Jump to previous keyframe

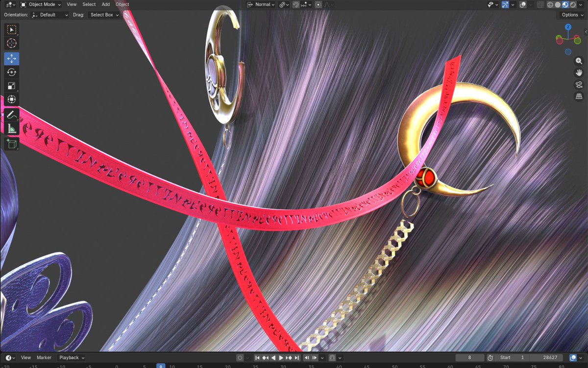point(265,358)
